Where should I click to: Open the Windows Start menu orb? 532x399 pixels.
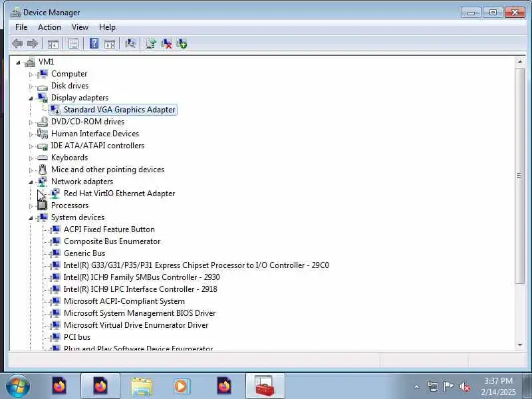(18, 386)
